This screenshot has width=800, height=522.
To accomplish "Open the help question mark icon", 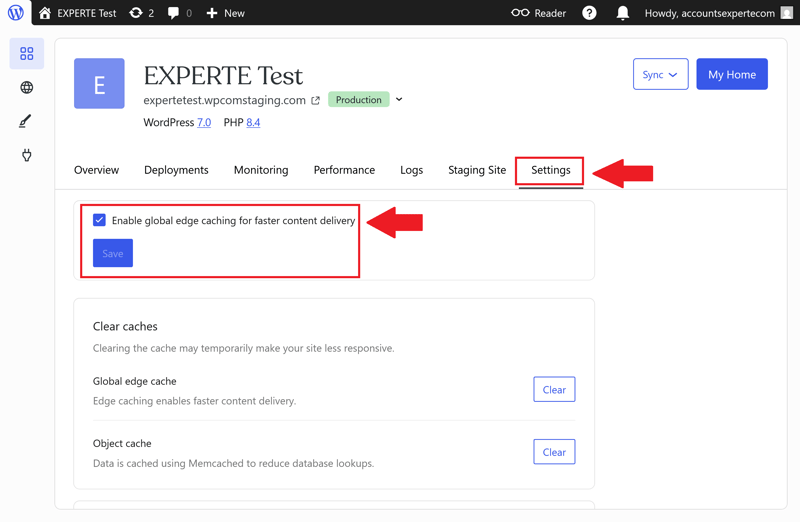I will pyautogui.click(x=589, y=13).
